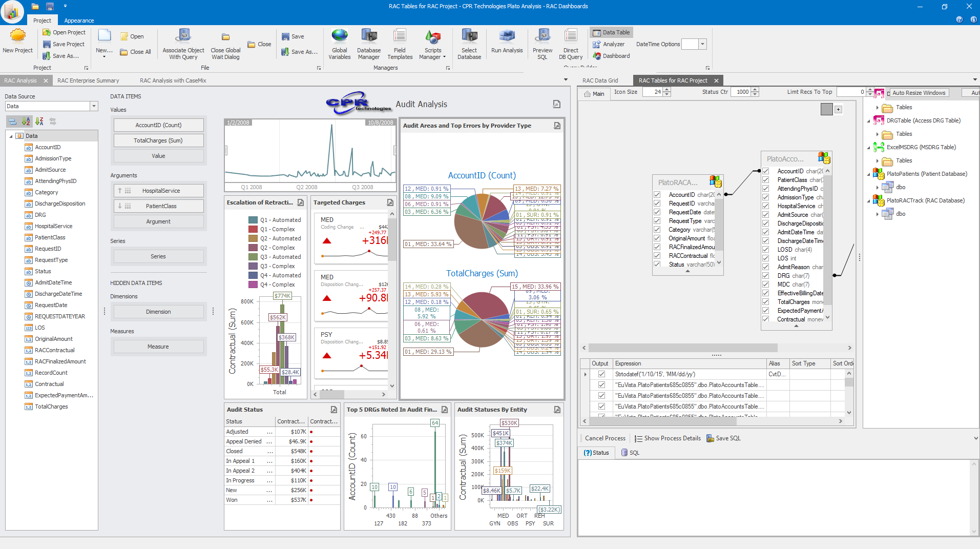980x549 pixels.
Task: Uncheck AccountID in PlatoRACA table
Action: [x=657, y=195]
